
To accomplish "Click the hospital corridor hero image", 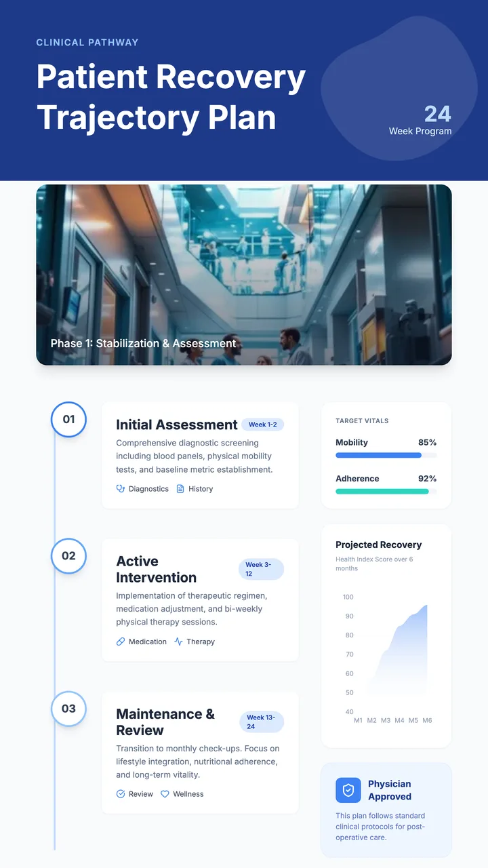I will click(244, 275).
